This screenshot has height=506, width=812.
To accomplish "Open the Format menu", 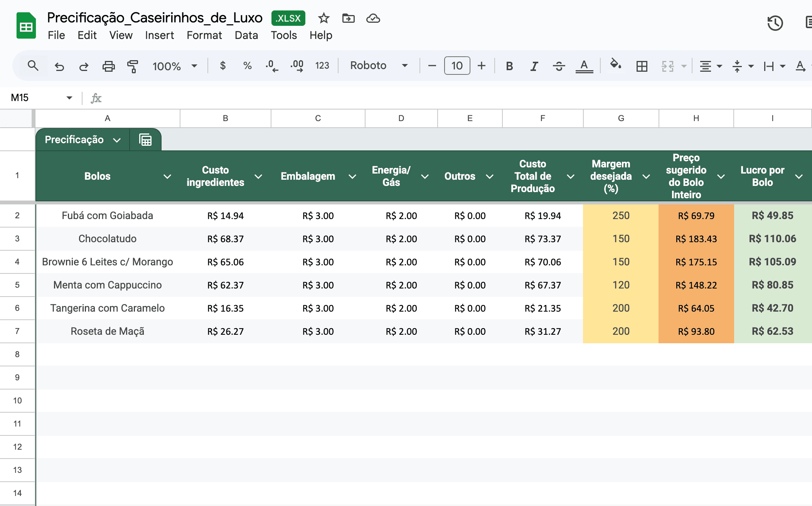I will [204, 35].
